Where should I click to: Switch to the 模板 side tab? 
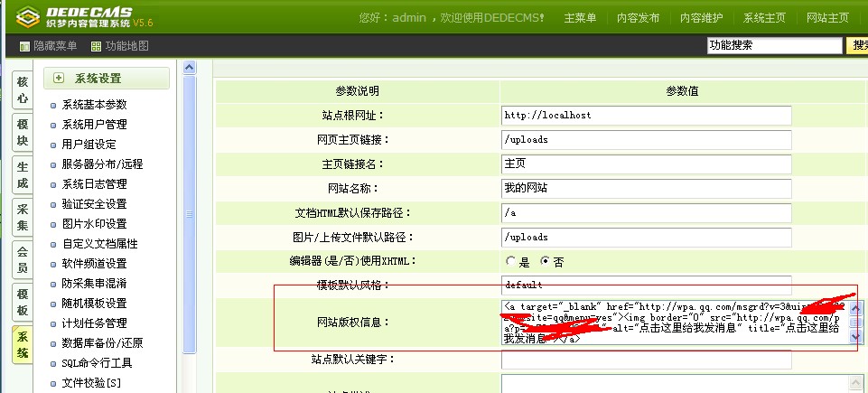(x=23, y=302)
